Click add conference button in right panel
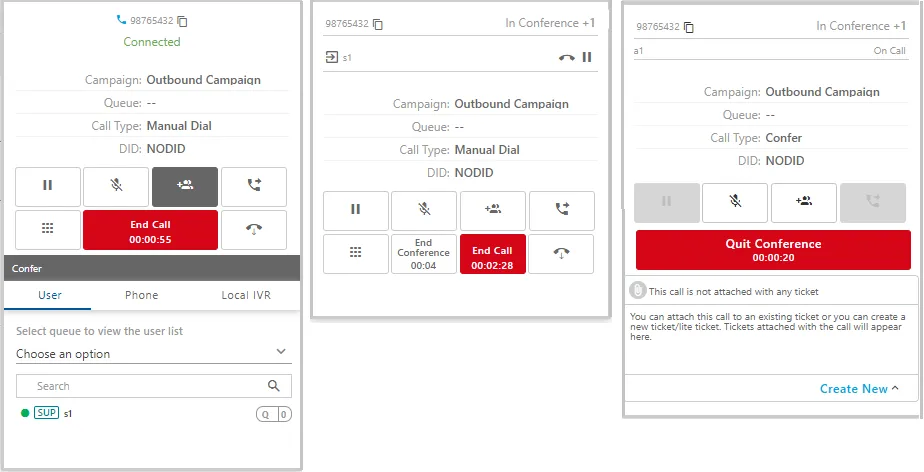The image size is (924, 472). pyautogui.click(x=804, y=203)
